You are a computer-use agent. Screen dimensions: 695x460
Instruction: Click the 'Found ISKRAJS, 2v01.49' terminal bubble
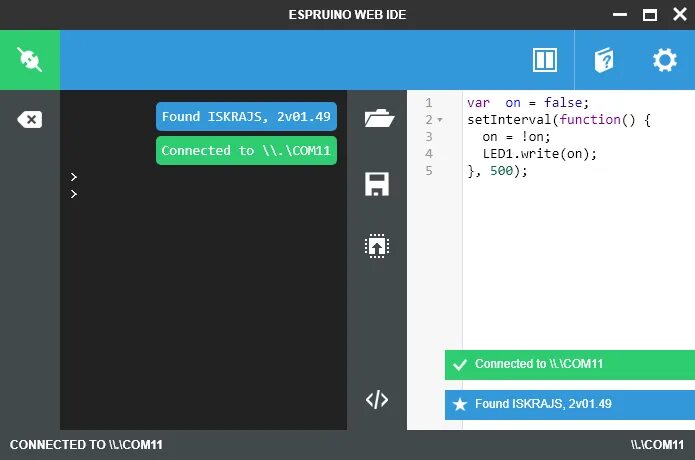(x=246, y=117)
